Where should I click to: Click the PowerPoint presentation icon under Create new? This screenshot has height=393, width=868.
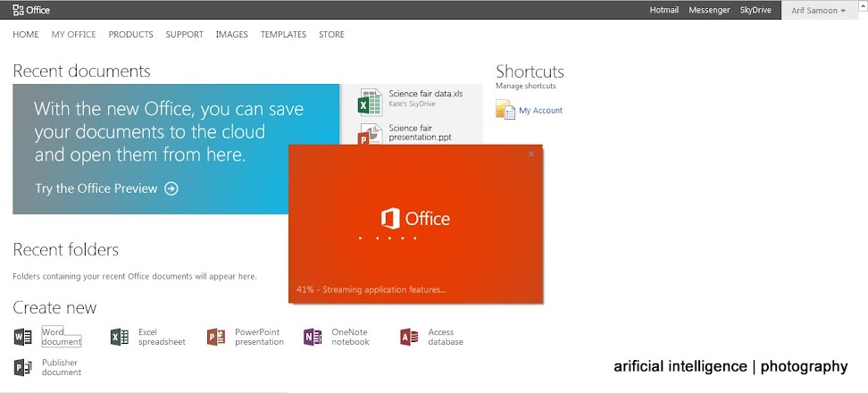click(x=216, y=337)
